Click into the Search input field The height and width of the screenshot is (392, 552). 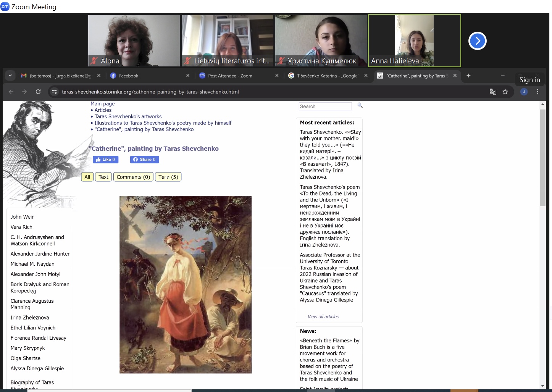tap(325, 106)
